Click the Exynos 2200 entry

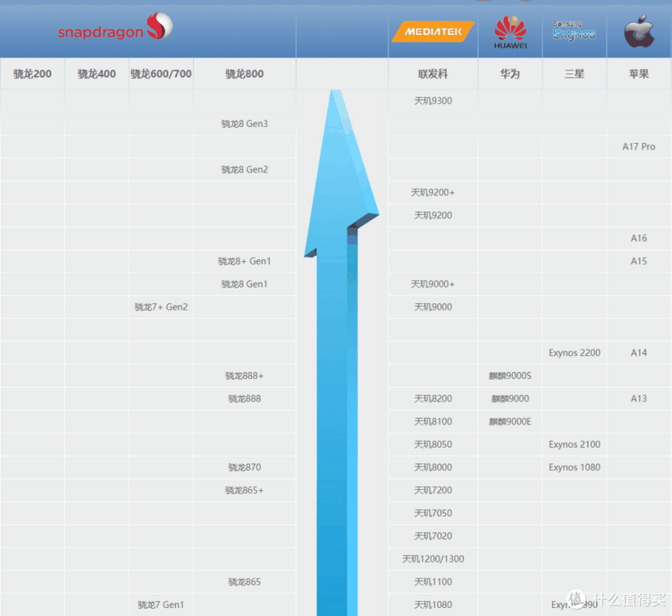574,353
